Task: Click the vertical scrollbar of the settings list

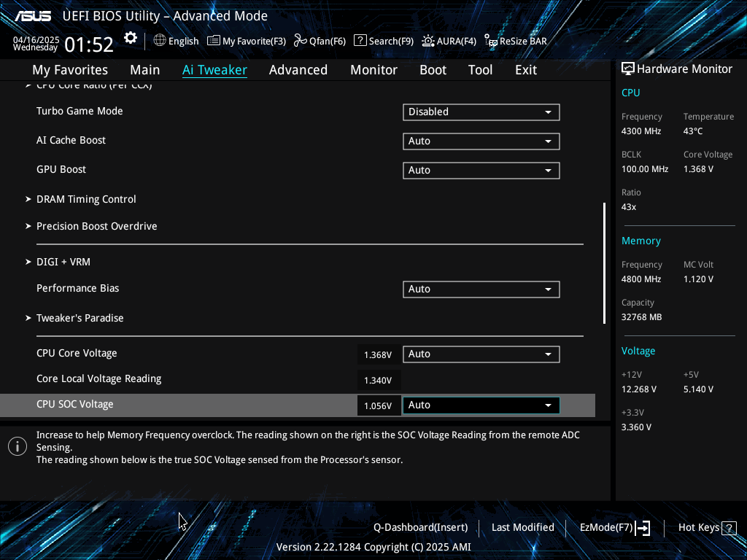Action: (x=604, y=263)
